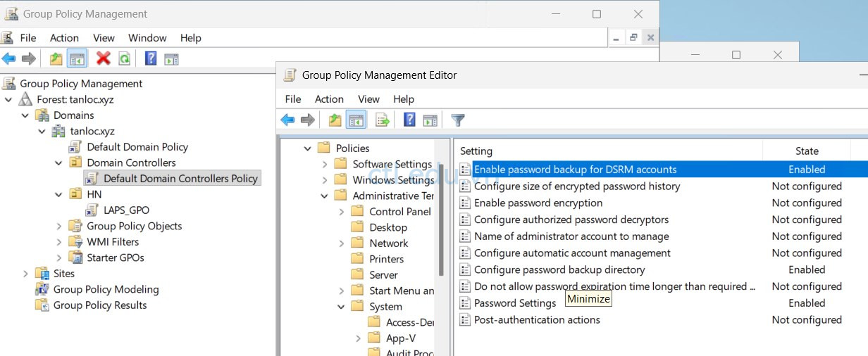This screenshot has height=356, width=868.
Task: Click the Group Policy Modeling icon
Action: tap(42, 289)
